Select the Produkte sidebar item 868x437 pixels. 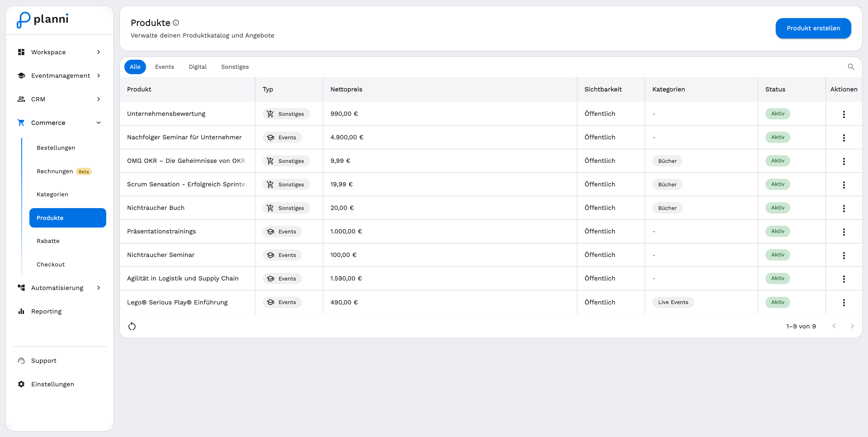point(68,218)
